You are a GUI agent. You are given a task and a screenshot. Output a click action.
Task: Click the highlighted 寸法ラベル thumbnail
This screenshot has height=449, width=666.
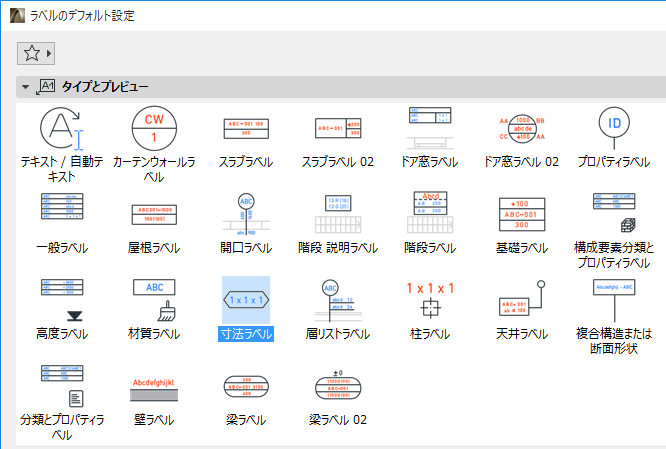click(x=246, y=299)
